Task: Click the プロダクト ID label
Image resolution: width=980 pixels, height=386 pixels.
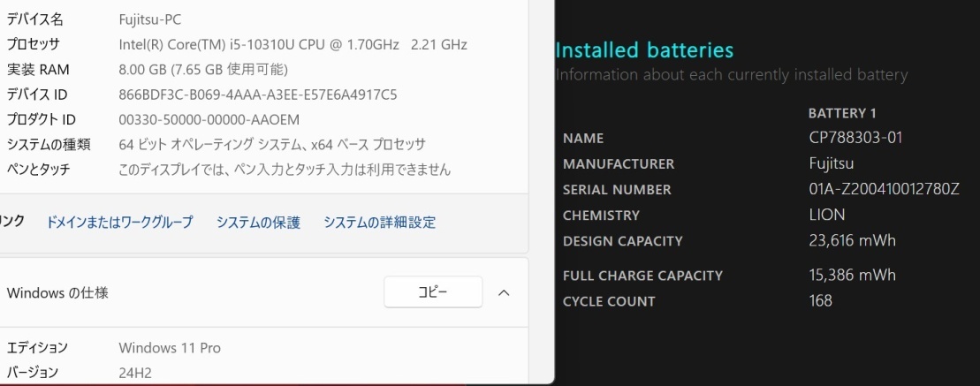Action: click(x=41, y=119)
